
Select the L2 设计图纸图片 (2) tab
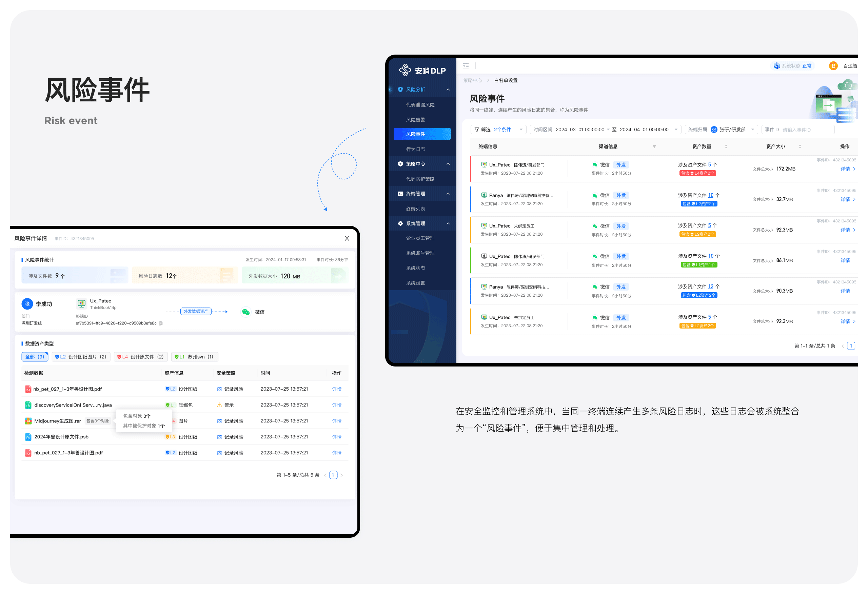[81, 357]
